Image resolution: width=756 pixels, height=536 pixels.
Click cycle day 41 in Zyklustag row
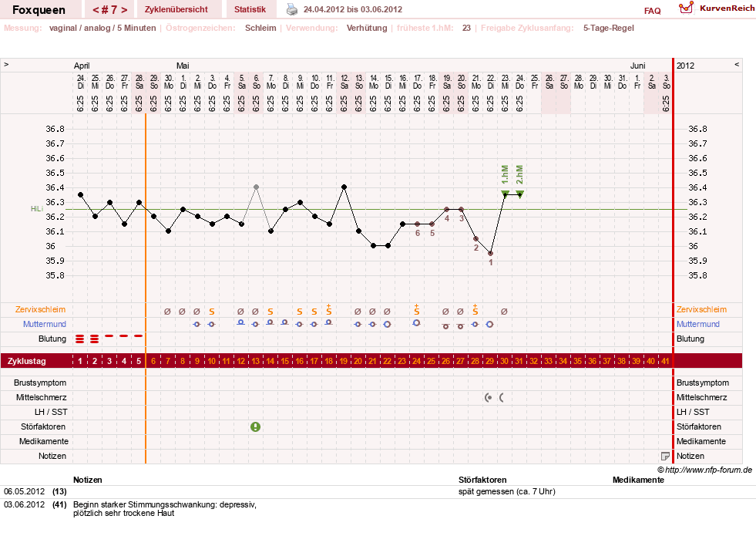(x=665, y=361)
